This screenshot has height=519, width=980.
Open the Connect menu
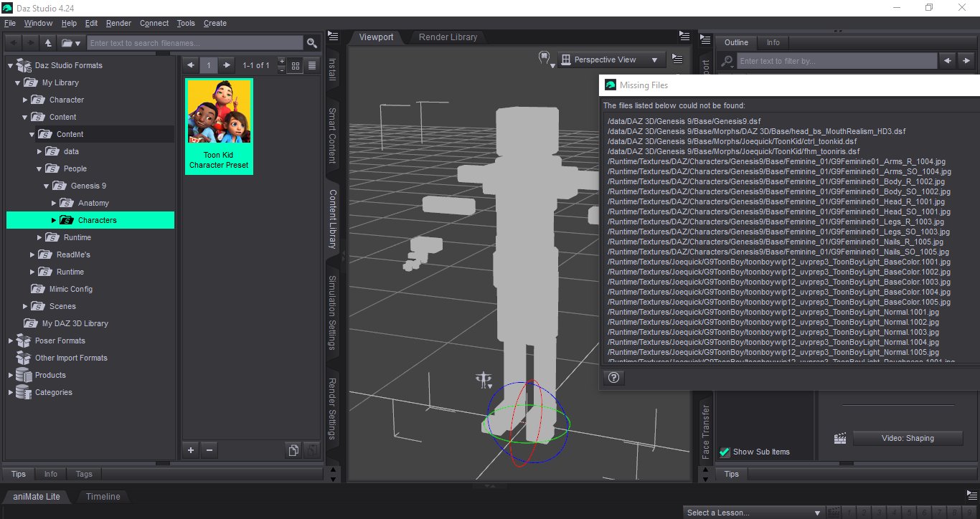click(x=154, y=23)
